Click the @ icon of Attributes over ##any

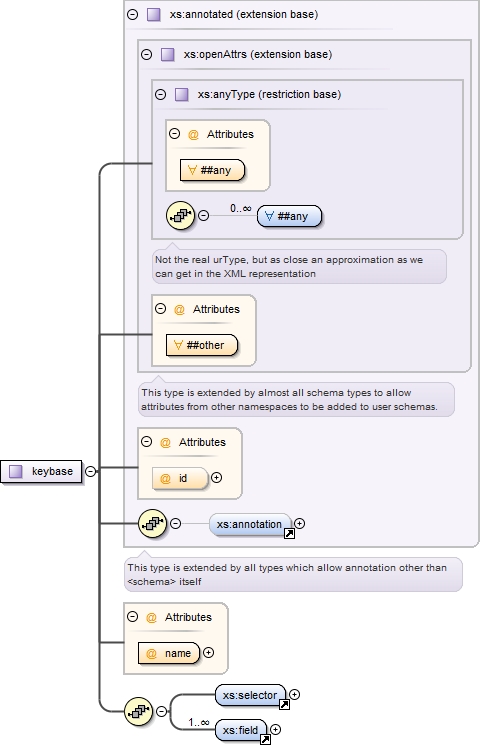(193, 135)
